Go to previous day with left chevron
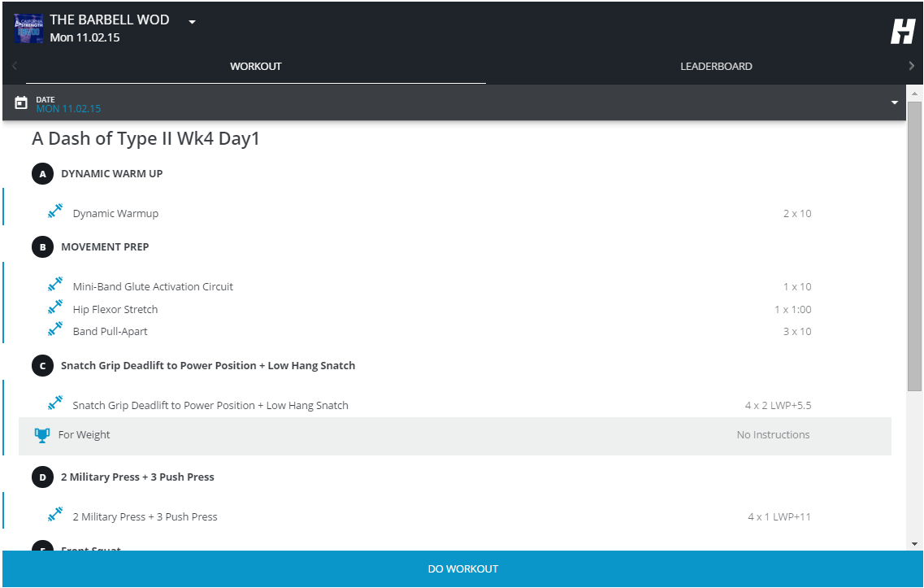Image resolution: width=924 pixels, height=588 pixels. tap(15, 65)
